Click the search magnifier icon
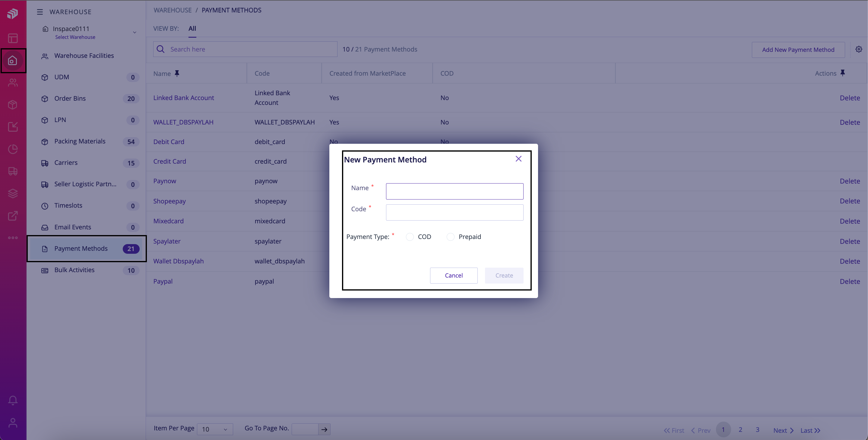 161,49
